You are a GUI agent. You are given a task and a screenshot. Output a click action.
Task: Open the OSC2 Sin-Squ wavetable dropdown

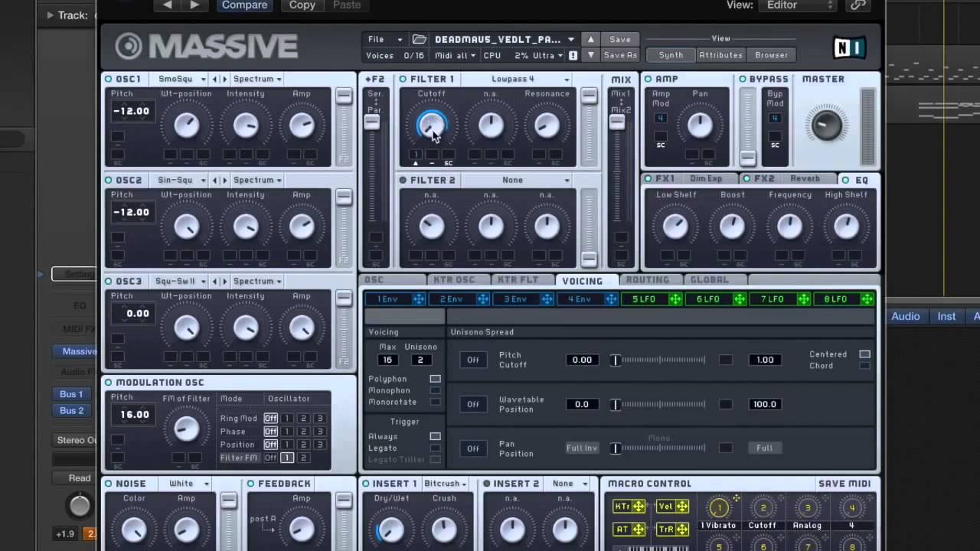point(180,180)
